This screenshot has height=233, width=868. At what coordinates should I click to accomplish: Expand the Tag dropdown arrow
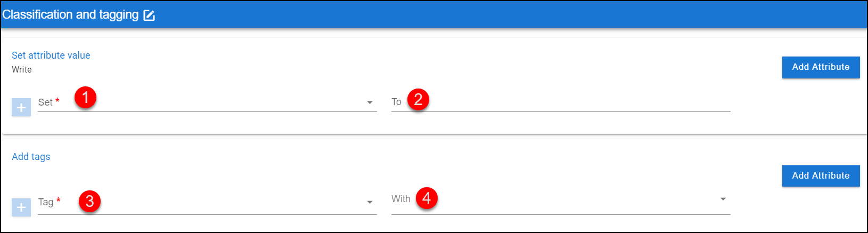370,202
